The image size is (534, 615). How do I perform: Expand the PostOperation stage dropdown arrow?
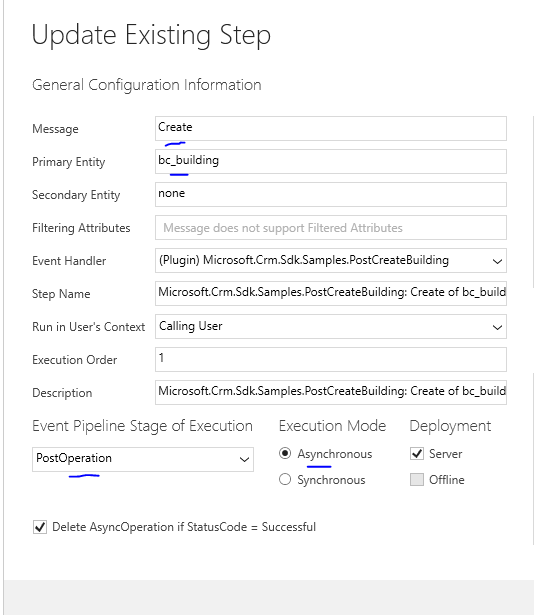coord(244,459)
